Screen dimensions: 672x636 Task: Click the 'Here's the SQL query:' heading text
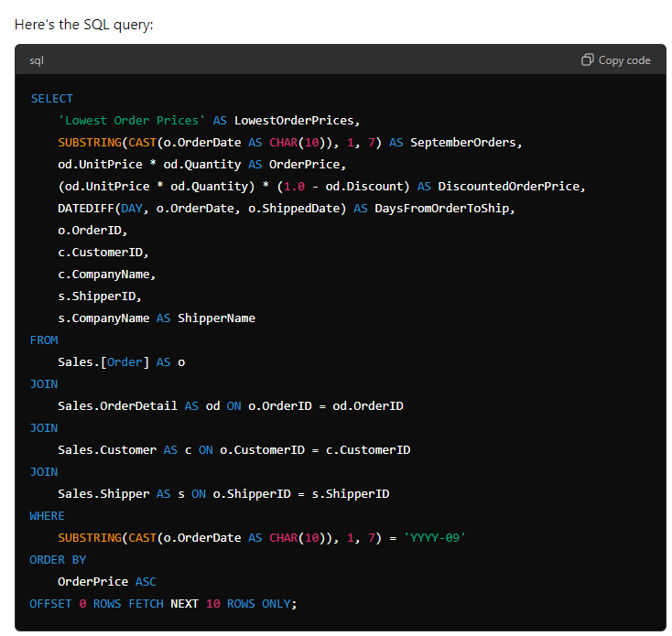[84, 25]
